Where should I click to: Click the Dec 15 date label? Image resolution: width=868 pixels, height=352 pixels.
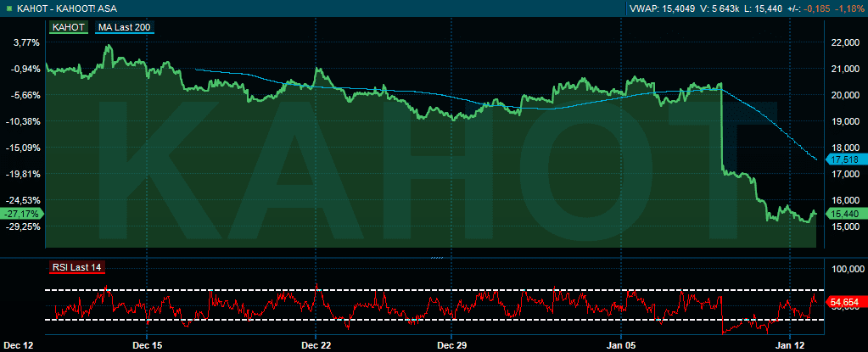tap(148, 345)
